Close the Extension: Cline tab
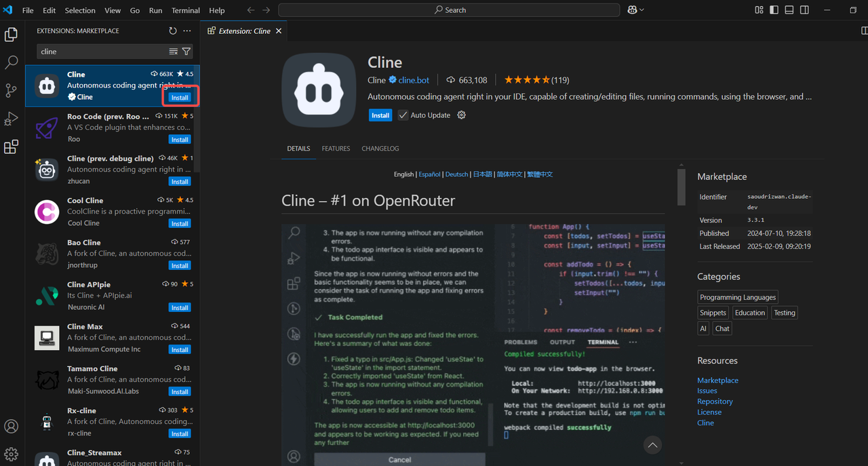This screenshot has height=466, width=868. pos(279,31)
